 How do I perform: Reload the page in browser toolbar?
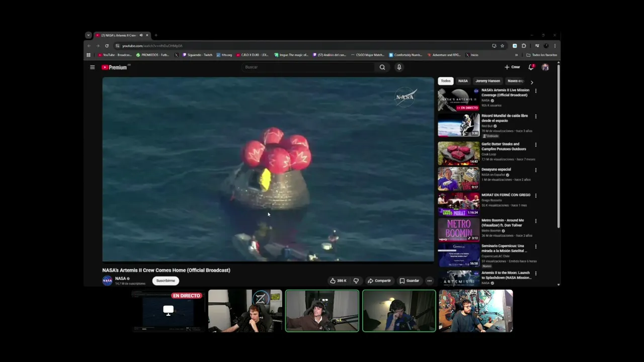(107, 46)
